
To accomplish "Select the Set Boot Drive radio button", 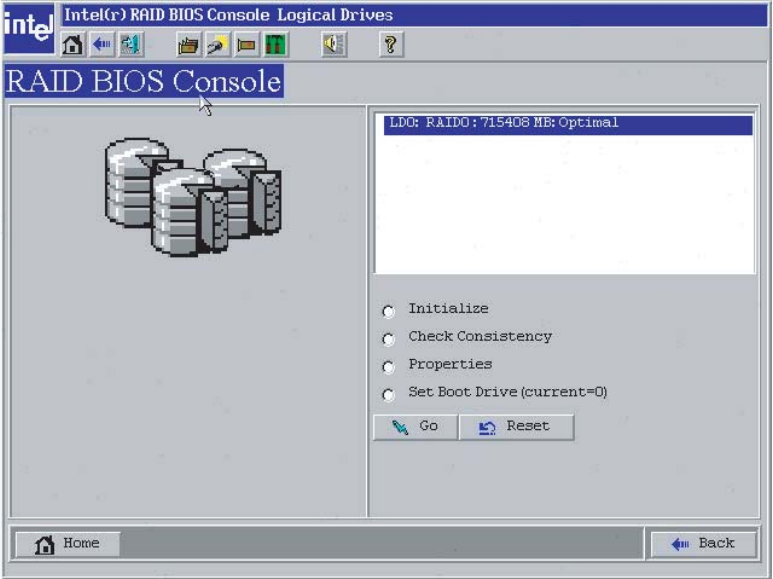I will point(388,395).
